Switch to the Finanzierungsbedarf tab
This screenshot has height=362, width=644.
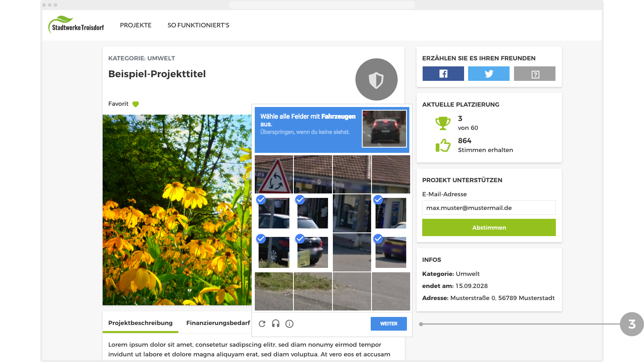[x=218, y=323]
